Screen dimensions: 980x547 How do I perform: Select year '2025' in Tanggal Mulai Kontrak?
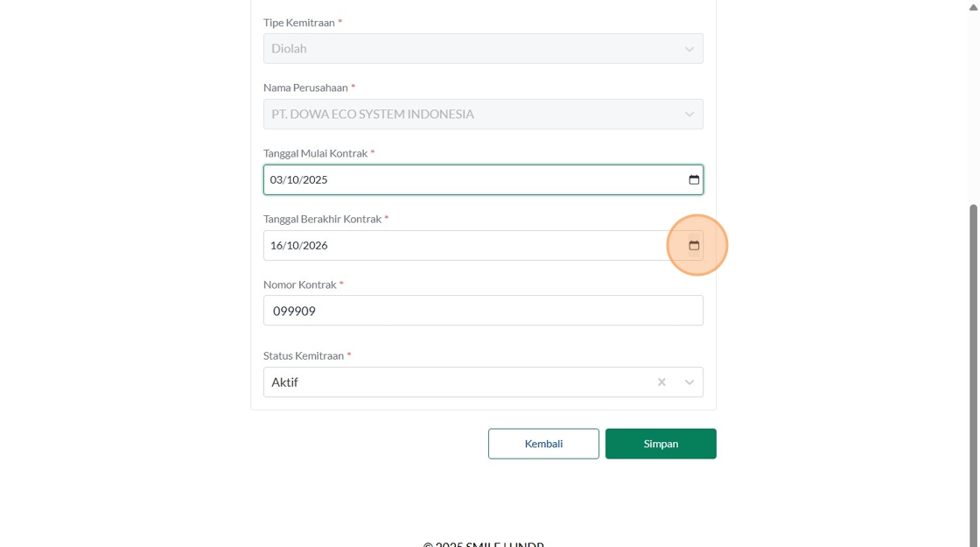click(x=315, y=180)
